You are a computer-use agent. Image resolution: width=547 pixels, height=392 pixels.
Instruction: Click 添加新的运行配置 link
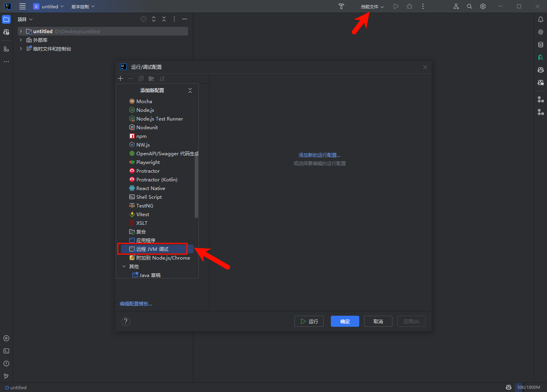click(x=319, y=155)
